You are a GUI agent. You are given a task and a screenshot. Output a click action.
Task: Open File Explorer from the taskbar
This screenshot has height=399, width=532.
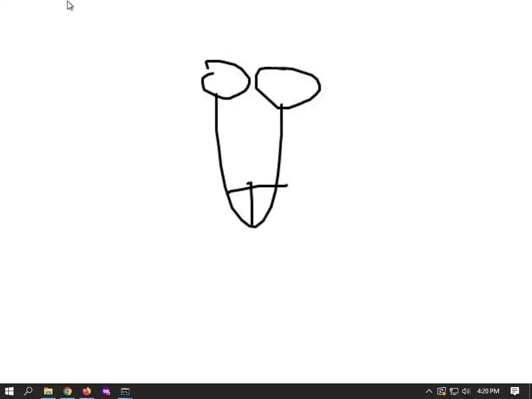point(48,391)
